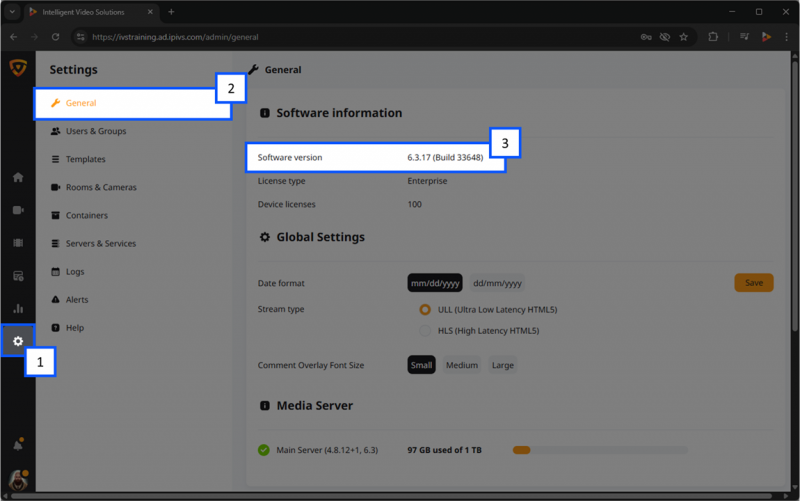Close the Intelligent Video Solutions tab
This screenshot has height=501, width=800.
(x=150, y=12)
